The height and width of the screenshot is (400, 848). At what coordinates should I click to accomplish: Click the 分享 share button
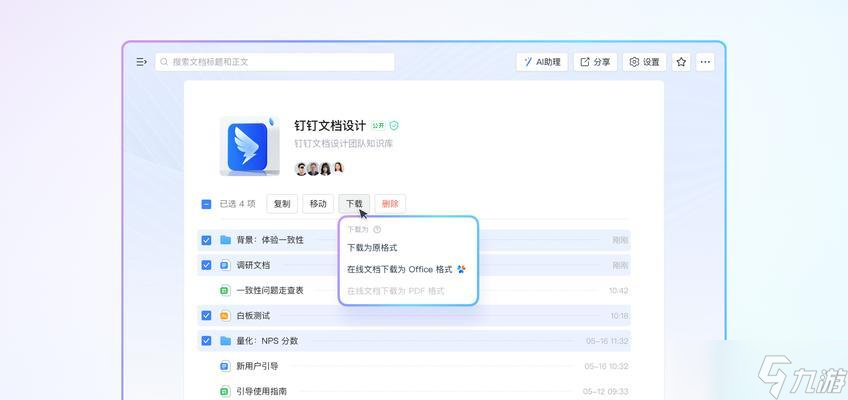click(x=595, y=62)
